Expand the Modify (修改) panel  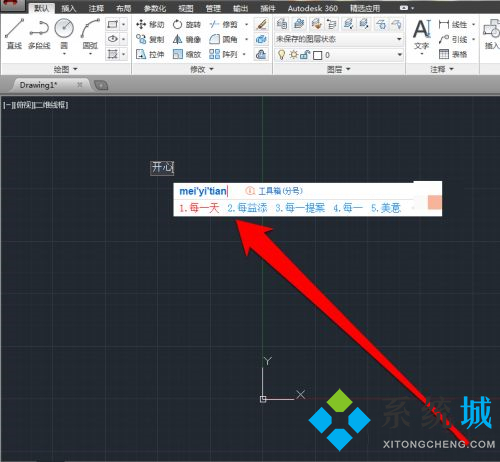[202, 69]
